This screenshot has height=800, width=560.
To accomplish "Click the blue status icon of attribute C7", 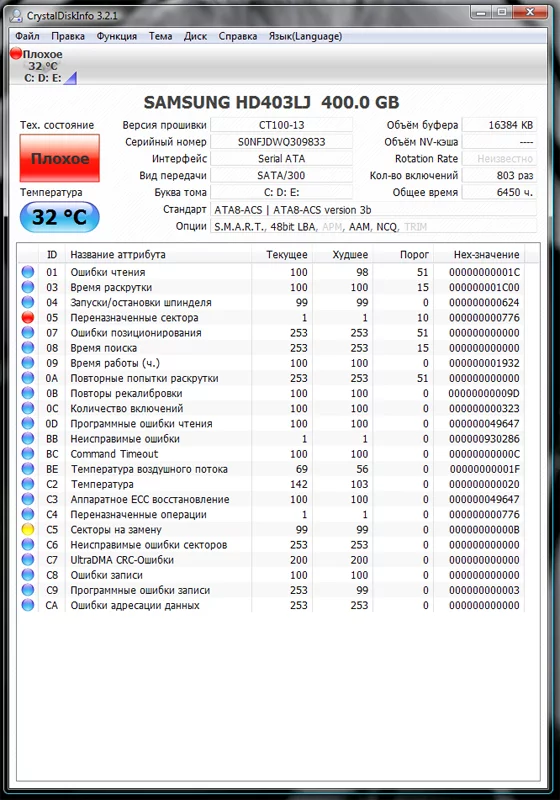I will 28,560.
